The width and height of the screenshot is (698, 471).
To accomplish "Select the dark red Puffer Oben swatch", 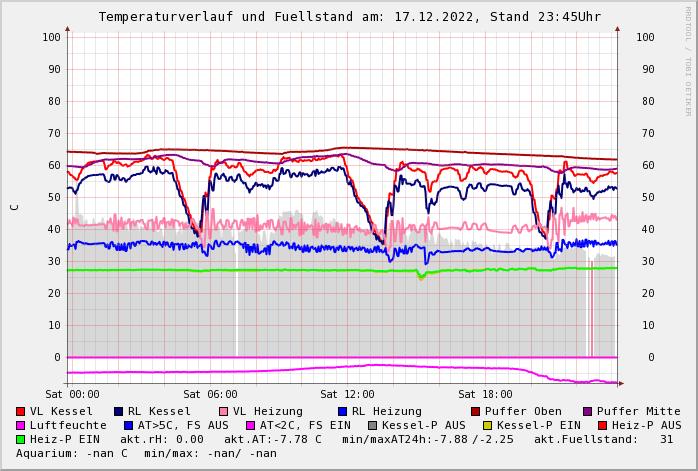I will point(476,411).
